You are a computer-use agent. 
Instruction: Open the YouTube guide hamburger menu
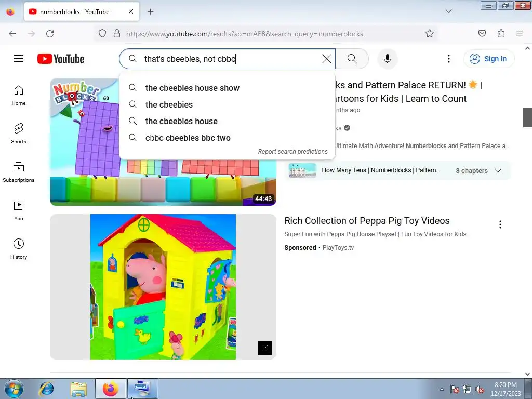point(19,59)
